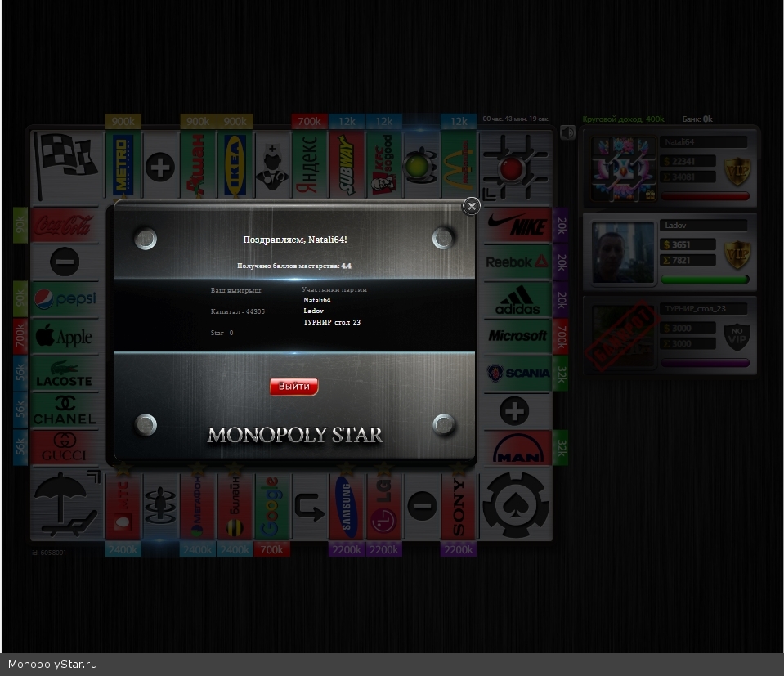Select the checkered flag start cell
The image size is (784, 676).
tap(65, 165)
